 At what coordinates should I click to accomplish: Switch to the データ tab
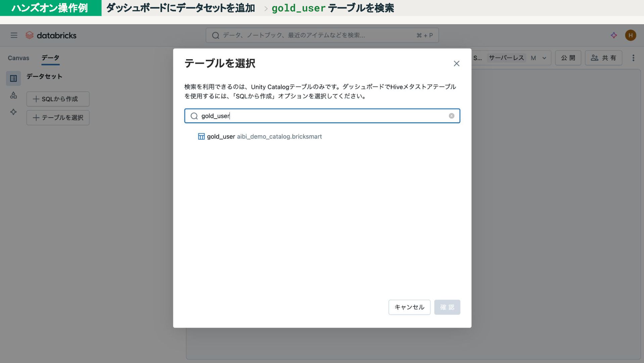click(x=50, y=58)
